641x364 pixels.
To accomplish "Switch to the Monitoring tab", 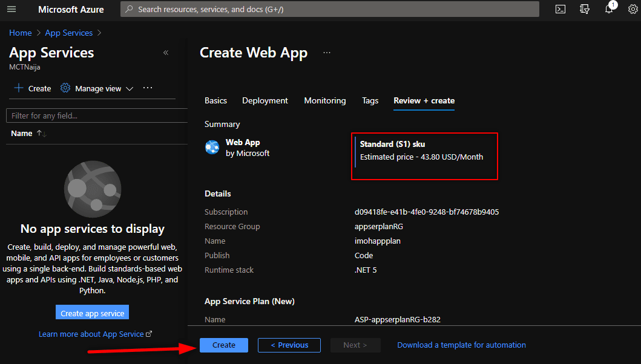I will (325, 100).
